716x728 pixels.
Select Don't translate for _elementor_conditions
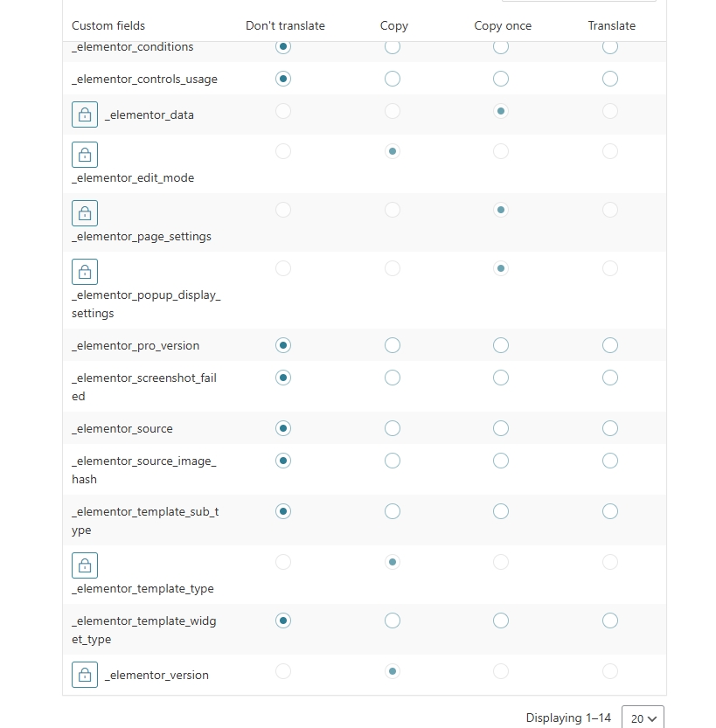coord(283,46)
